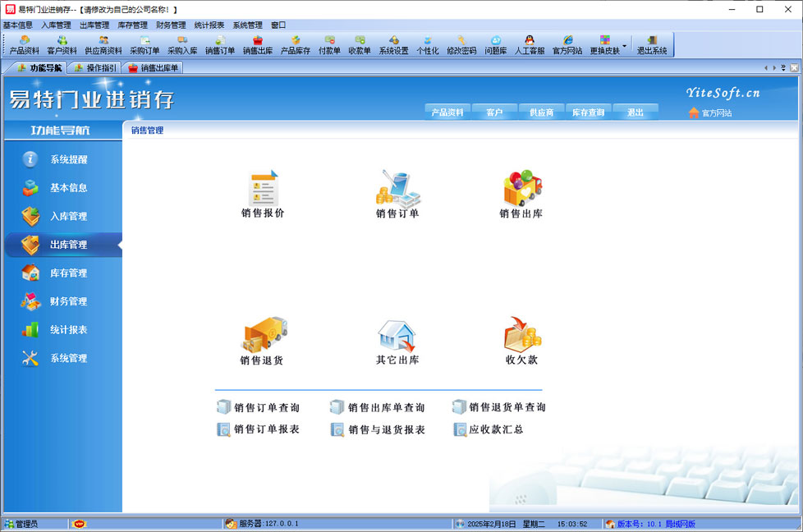
Task: Switch to the 销售出库单 tab
Action: (x=153, y=68)
